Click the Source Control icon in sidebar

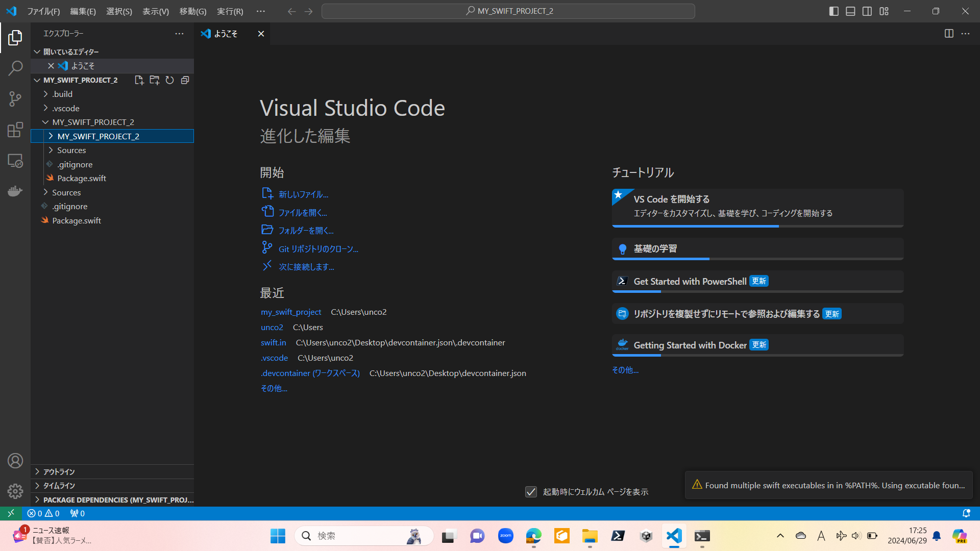(x=15, y=99)
